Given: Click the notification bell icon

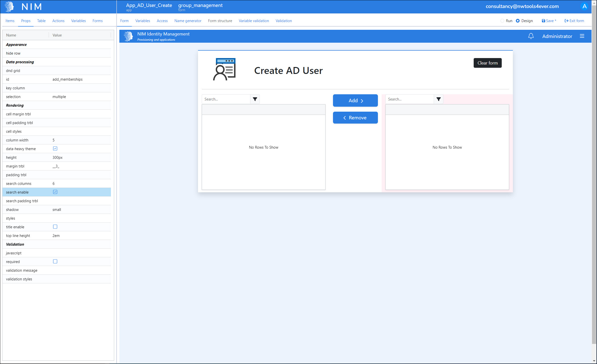Looking at the screenshot, I should (531, 36).
